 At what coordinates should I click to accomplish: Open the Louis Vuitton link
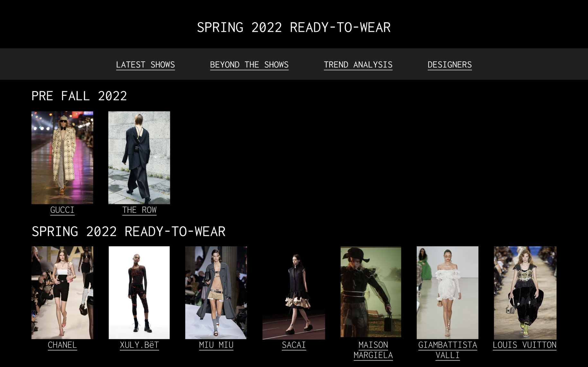point(524,345)
